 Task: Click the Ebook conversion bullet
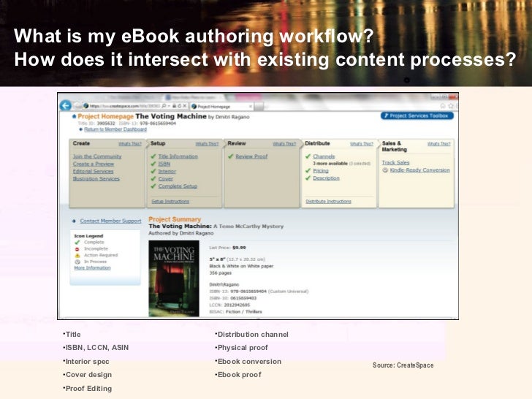[x=248, y=362]
